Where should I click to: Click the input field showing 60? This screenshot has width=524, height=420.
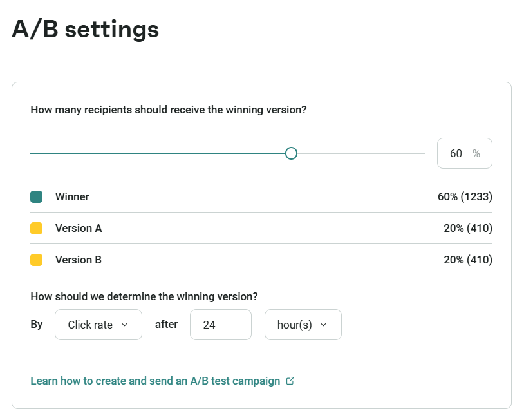point(457,153)
